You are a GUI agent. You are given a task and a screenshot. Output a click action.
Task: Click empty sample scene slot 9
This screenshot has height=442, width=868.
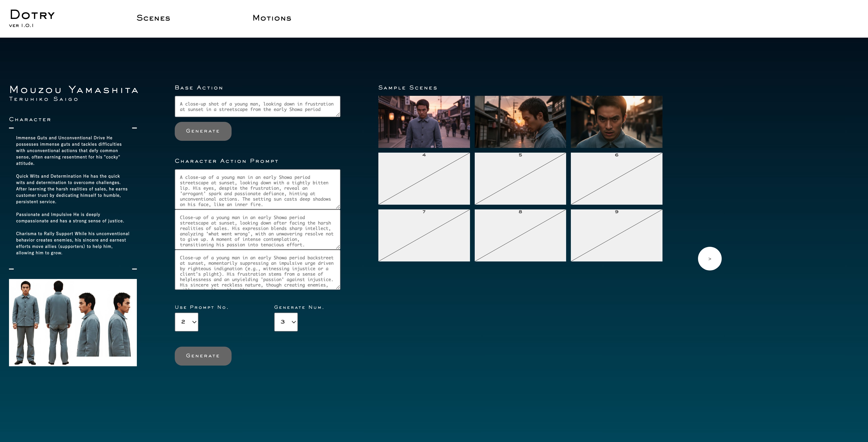[x=616, y=236]
